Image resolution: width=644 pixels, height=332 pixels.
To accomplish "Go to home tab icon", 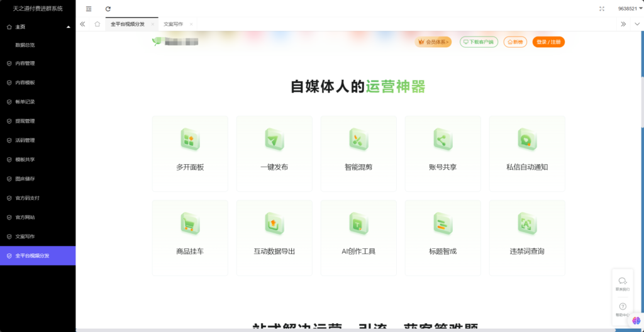I will click(97, 24).
